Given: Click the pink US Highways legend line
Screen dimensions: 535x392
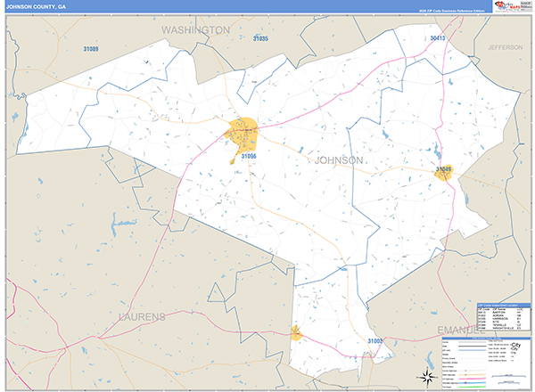Looking at the screenshot, I should 473,379.
